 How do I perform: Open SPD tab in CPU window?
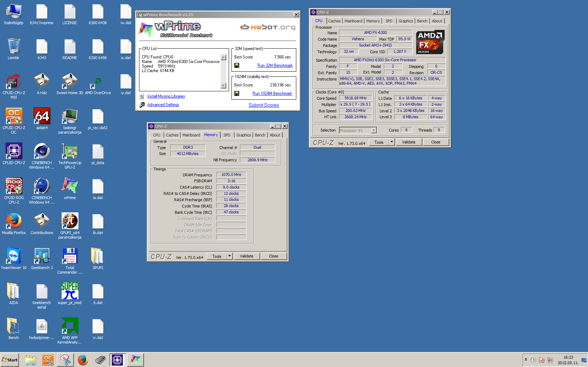tap(389, 21)
